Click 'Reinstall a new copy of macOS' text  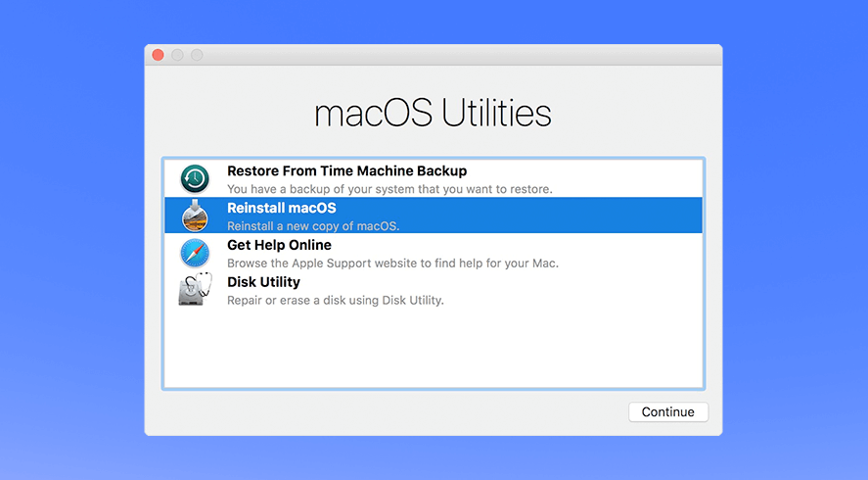(313, 226)
